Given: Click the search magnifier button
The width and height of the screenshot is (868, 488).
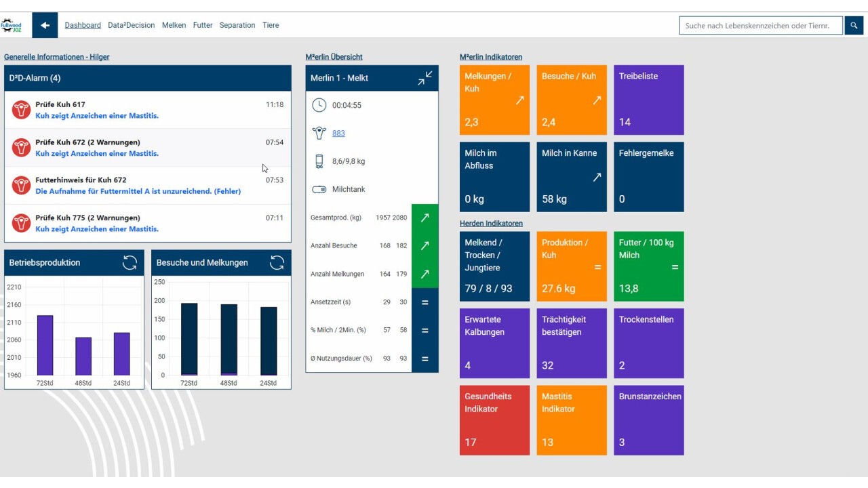Looking at the screenshot, I should click(x=854, y=26).
